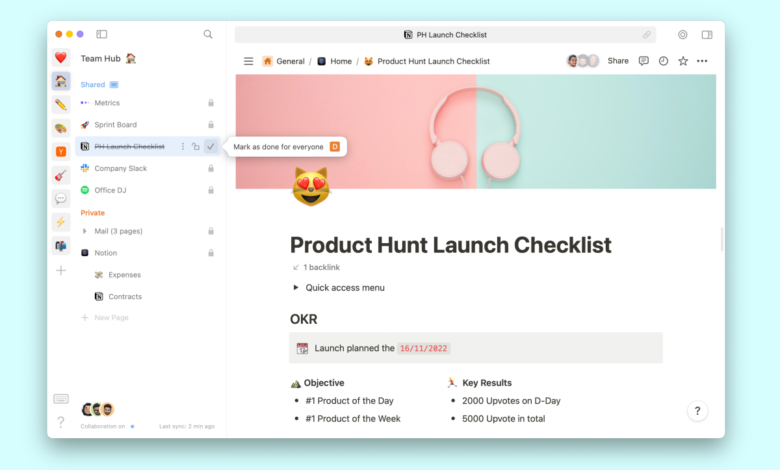
Task: Toggle lock on Office DJ item
Action: pos(211,190)
